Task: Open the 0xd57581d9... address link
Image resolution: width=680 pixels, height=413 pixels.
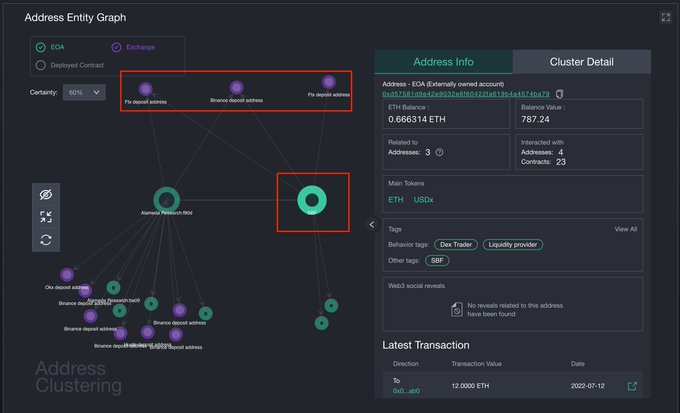Action: point(466,94)
